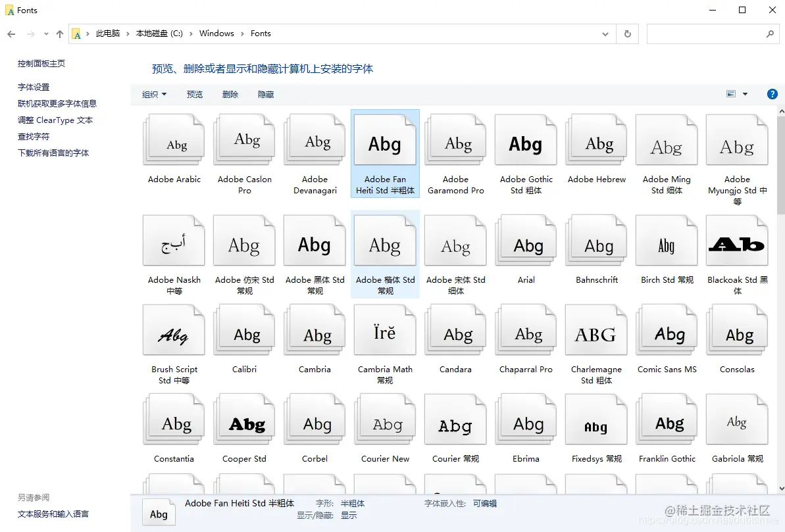The height and width of the screenshot is (532, 785).
Task: Select the Cambria Math font icon
Action: coord(385,330)
